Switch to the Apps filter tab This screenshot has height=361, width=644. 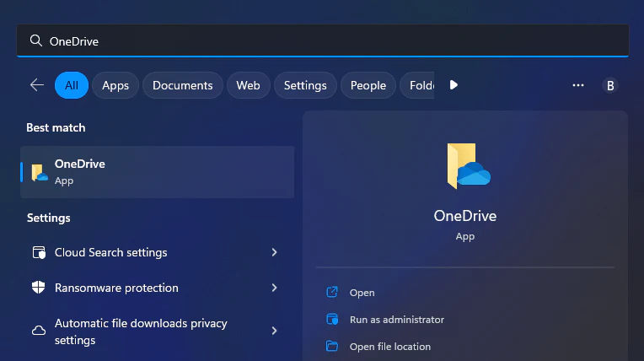115,85
